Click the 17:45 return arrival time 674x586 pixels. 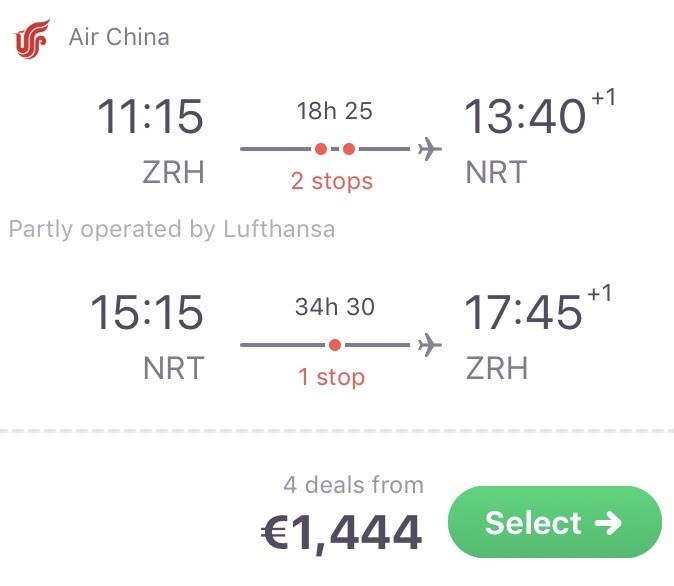point(524,313)
